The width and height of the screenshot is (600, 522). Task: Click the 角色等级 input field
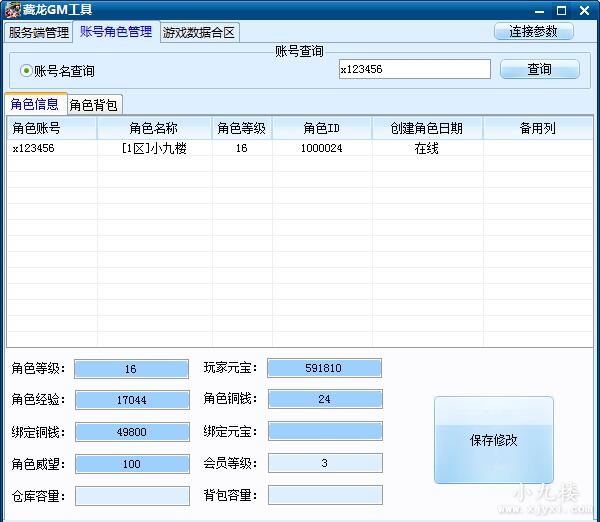point(131,369)
